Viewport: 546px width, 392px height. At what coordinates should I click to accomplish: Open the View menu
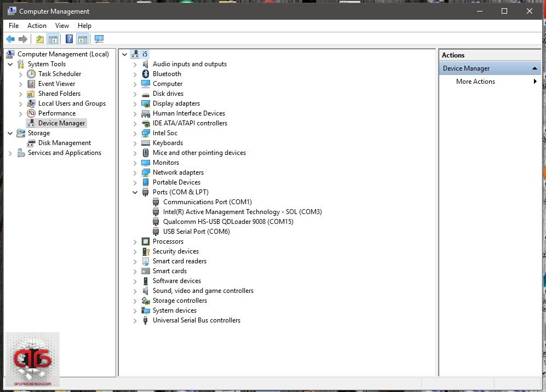point(62,26)
